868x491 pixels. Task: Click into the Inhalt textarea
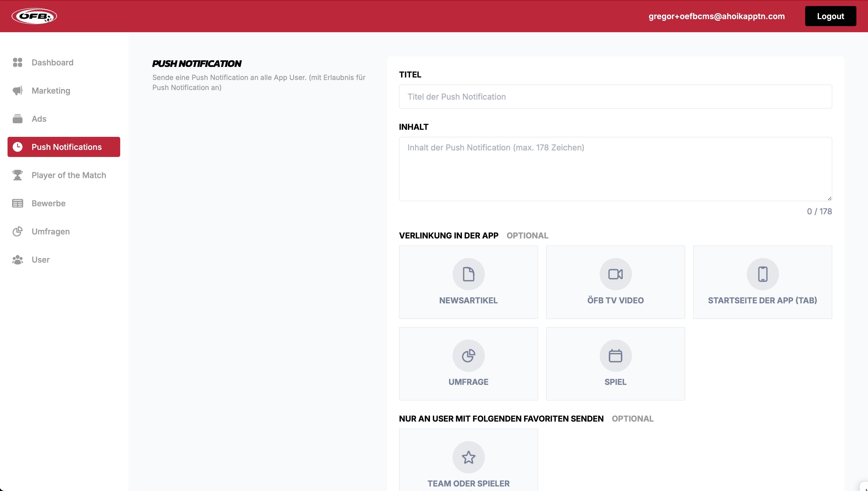pyautogui.click(x=615, y=169)
